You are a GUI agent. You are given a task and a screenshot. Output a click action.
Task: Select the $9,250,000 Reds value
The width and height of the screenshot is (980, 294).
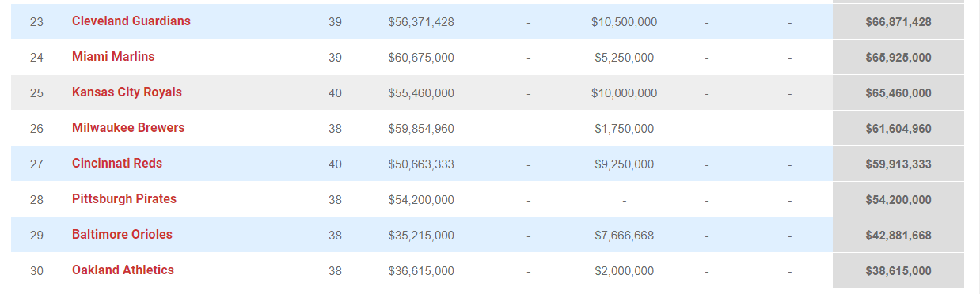(x=624, y=164)
